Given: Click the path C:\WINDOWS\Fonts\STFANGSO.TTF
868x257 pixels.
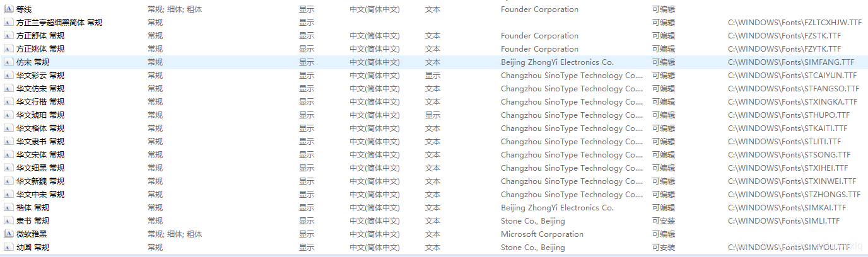Looking at the screenshot, I should (794, 89).
